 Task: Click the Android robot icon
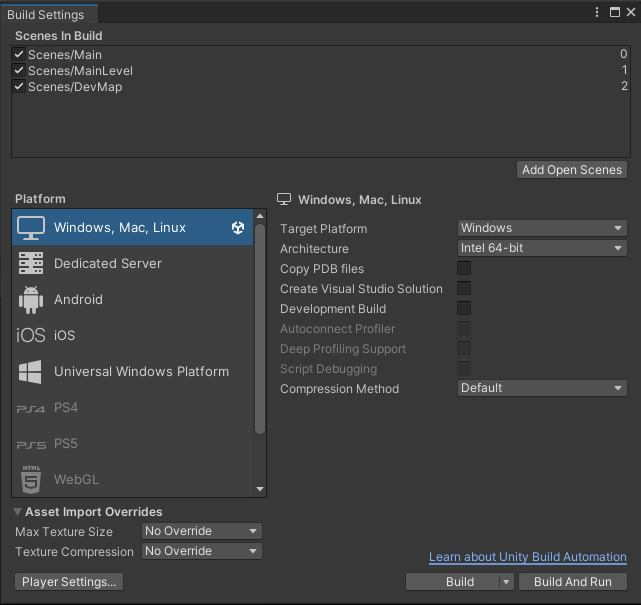(31, 300)
